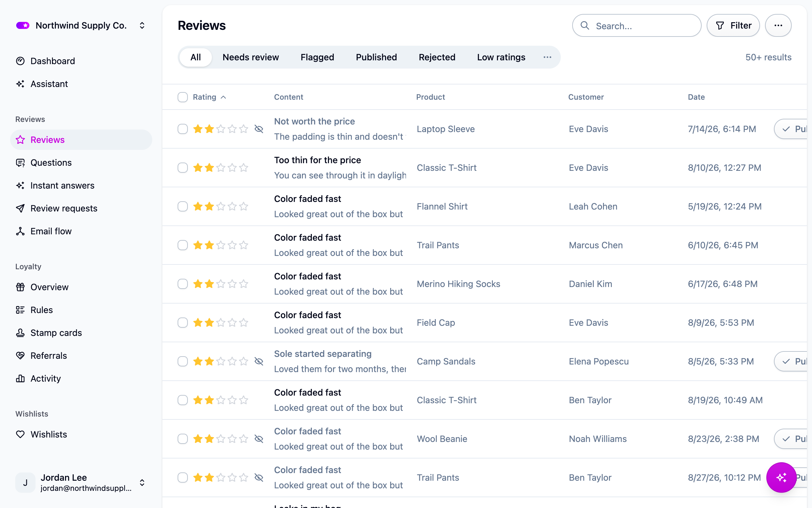Viewport: 812px width, 508px height.
Task: Check the Flannel Shirt review row
Action: pyautogui.click(x=182, y=206)
